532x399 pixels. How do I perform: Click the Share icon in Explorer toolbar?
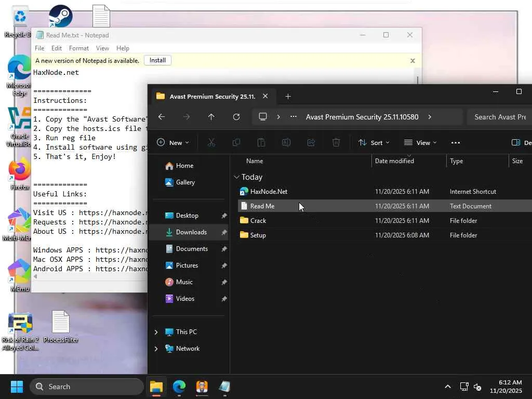[311, 142]
